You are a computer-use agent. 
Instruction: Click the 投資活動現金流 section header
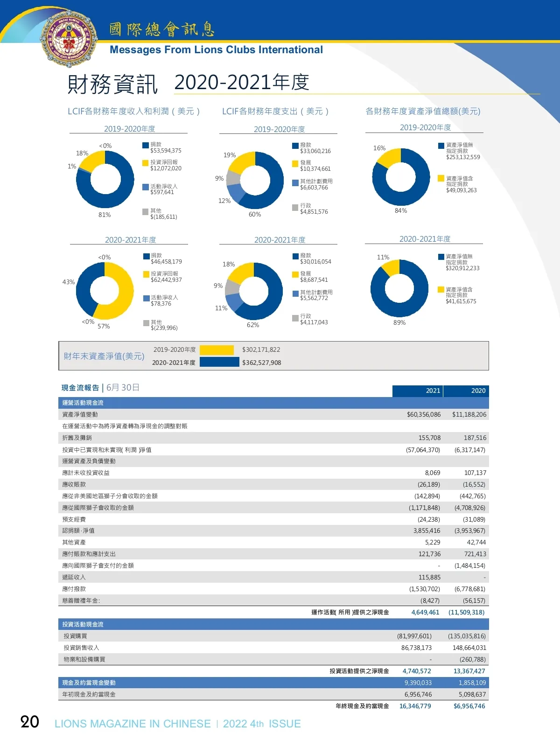coord(83,624)
